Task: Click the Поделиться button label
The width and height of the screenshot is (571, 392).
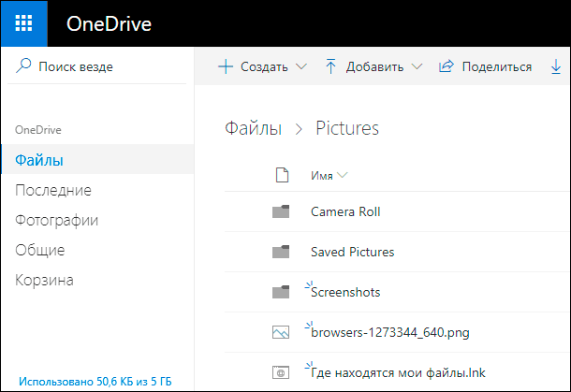Action: pyautogui.click(x=497, y=67)
